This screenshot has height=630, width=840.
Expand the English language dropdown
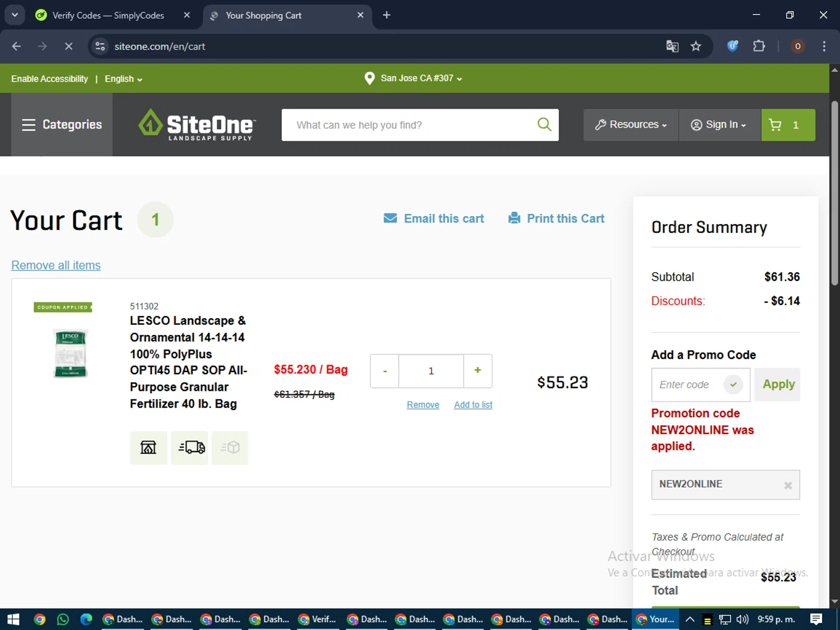coord(123,79)
